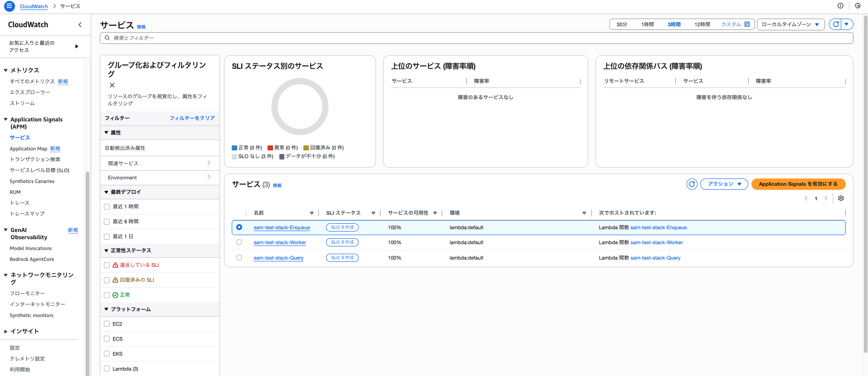This screenshot has width=868, height=376.
Task: Click the orange warning icon for 回復済みの SLI
Action: pyautogui.click(x=115, y=280)
